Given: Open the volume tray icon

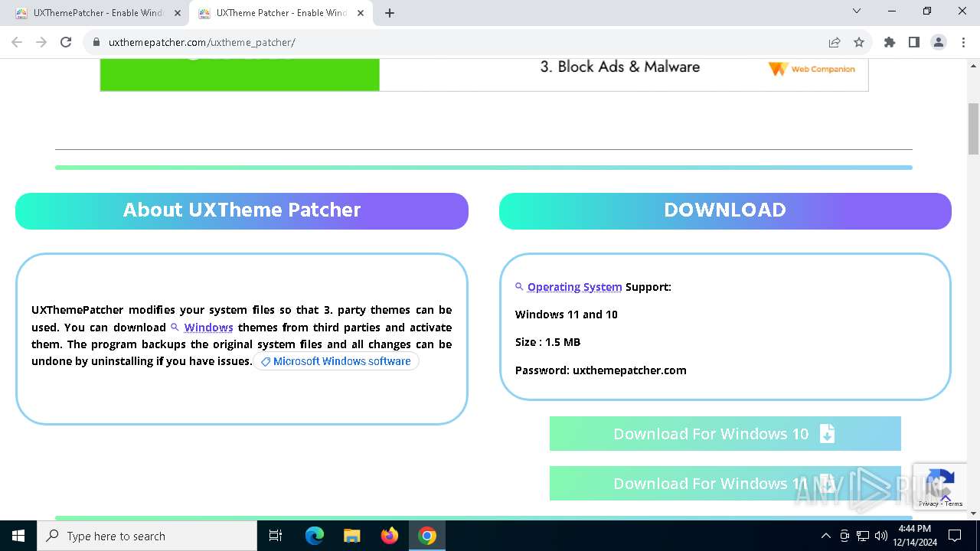Looking at the screenshot, I should pos(881,536).
